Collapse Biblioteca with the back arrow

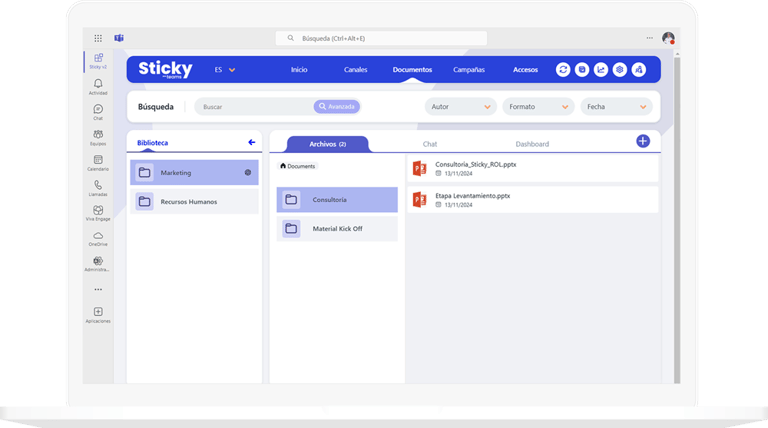(252, 143)
